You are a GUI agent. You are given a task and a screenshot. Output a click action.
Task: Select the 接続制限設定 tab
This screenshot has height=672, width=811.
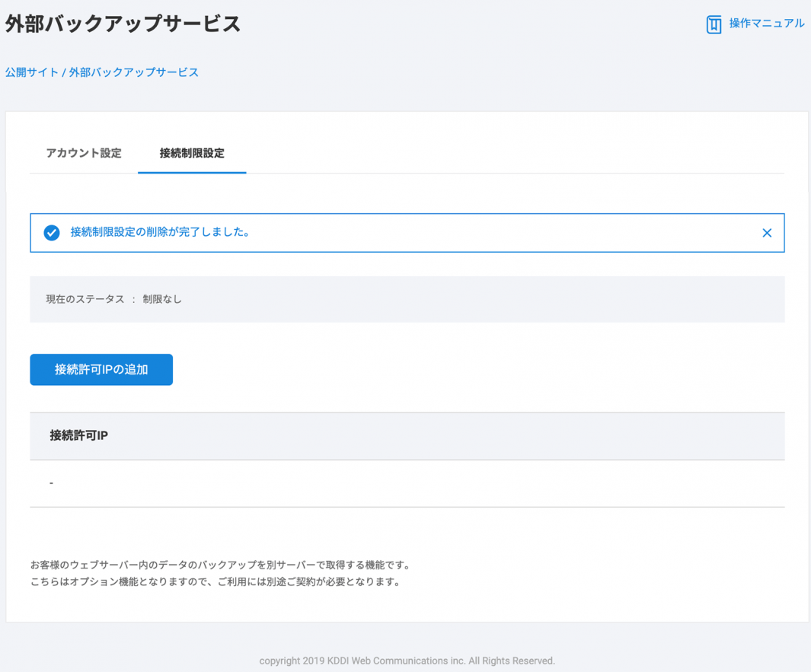pos(192,153)
